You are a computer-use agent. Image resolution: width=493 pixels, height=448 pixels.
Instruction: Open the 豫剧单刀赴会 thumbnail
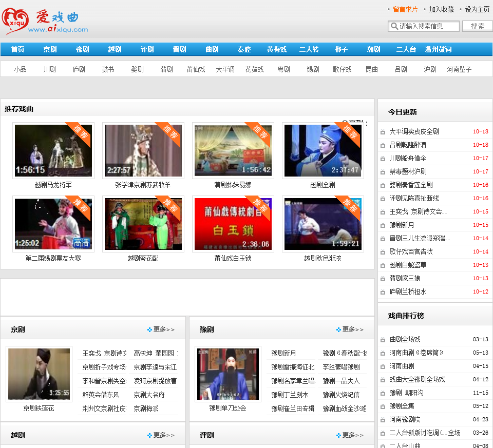[228, 374]
